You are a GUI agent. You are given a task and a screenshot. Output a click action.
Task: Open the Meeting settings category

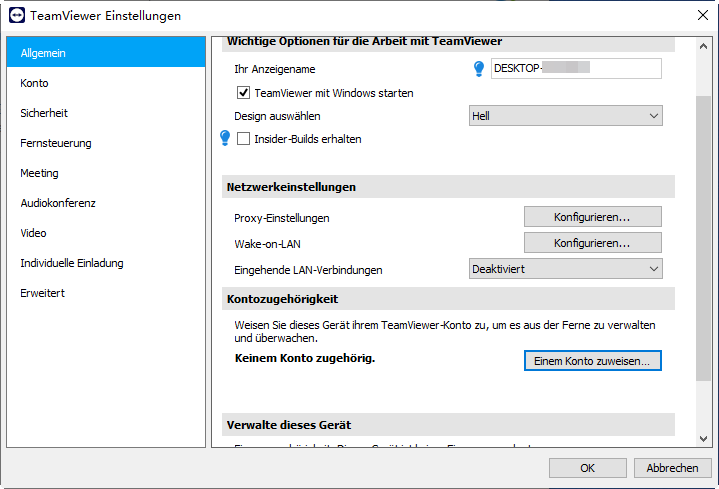[x=106, y=173]
